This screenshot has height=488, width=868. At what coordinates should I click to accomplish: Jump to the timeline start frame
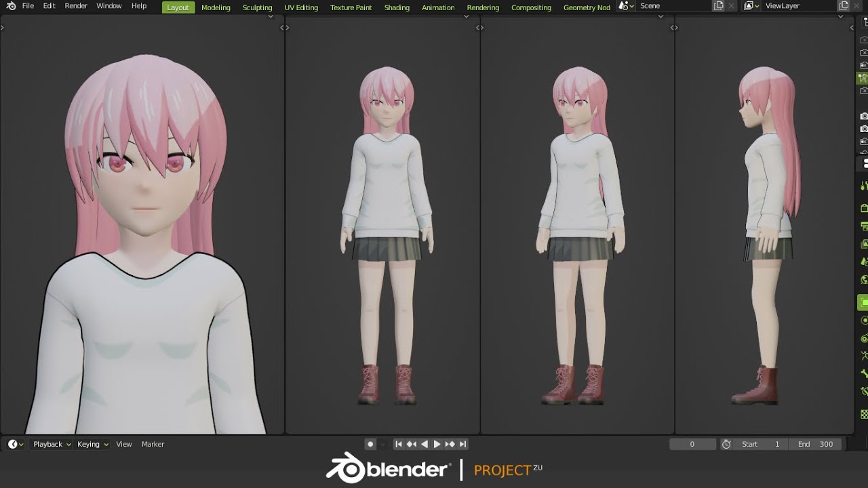pyautogui.click(x=399, y=445)
